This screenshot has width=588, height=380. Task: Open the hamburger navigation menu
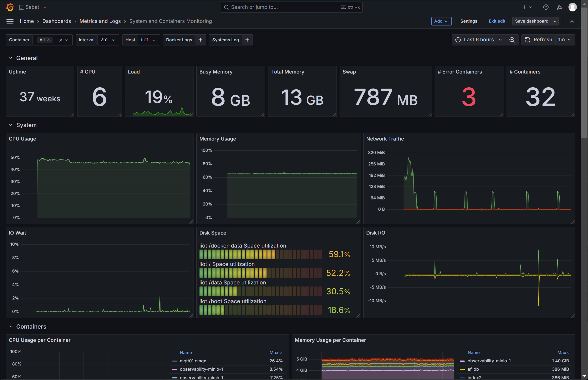pyautogui.click(x=10, y=21)
